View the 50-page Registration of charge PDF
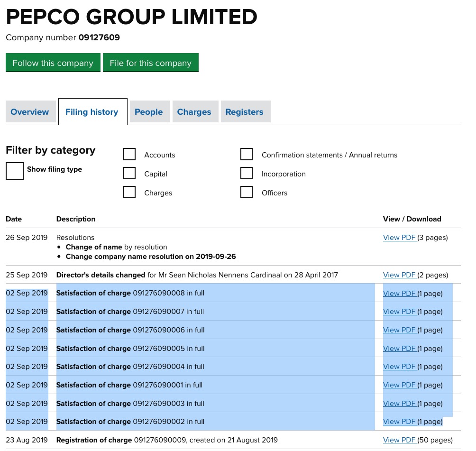Image resolution: width=476 pixels, height=451 pixels. (399, 440)
